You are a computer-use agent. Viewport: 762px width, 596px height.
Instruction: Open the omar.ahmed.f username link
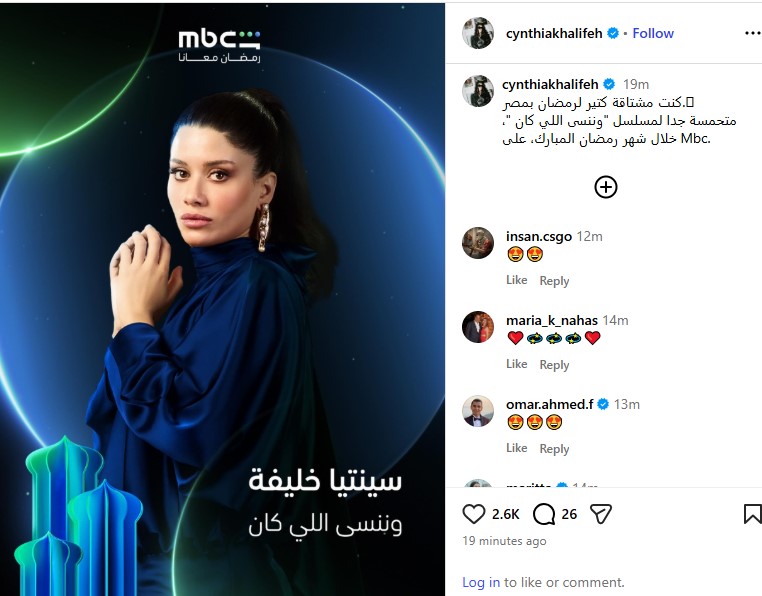(549, 404)
